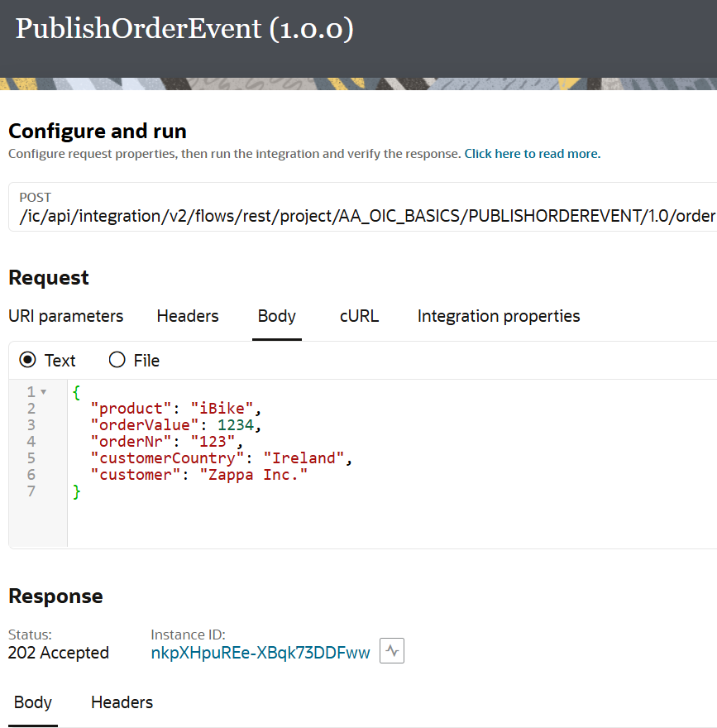Image resolution: width=717 pixels, height=728 pixels.
Task: Open the cURL tab
Action: pos(359,316)
